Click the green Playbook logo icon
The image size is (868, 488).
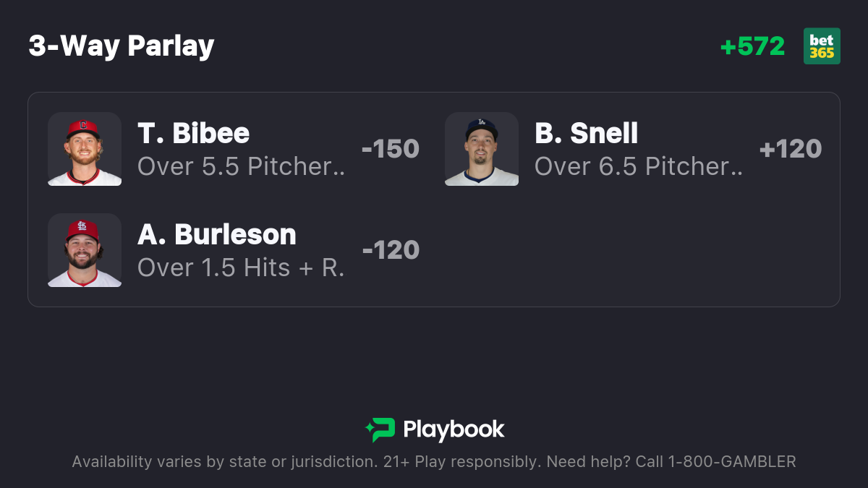(x=380, y=430)
